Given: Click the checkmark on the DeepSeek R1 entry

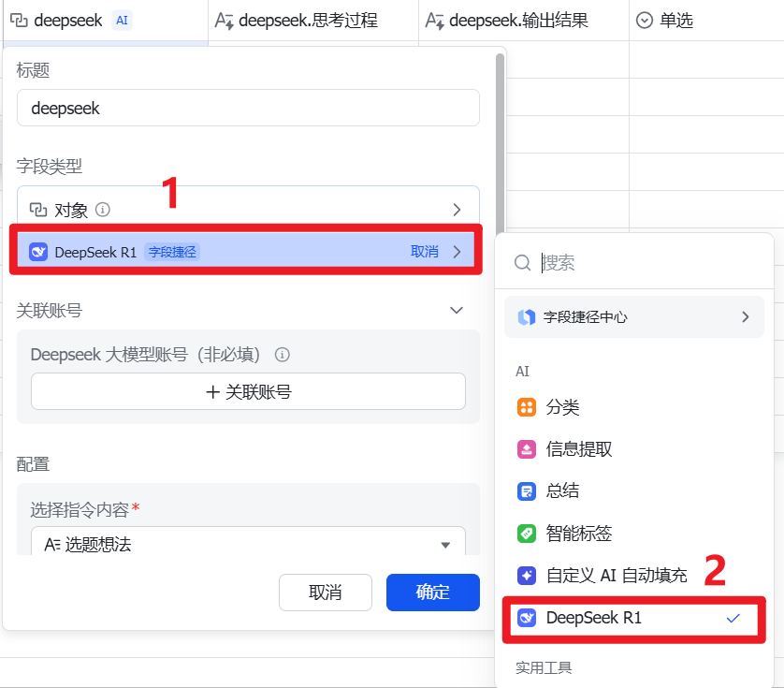Looking at the screenshot, I should (x=733, y=619).
